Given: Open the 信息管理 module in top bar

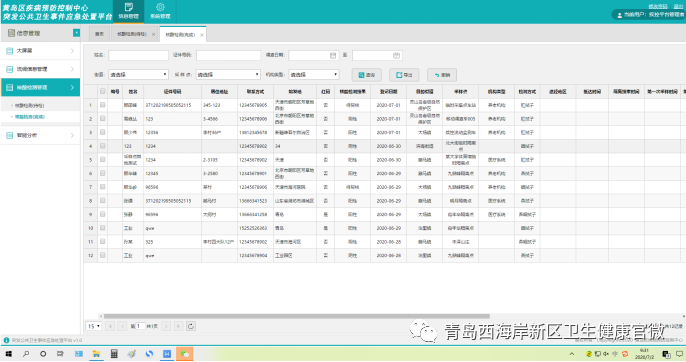Looking at the screenshot, I should (128, 11).
